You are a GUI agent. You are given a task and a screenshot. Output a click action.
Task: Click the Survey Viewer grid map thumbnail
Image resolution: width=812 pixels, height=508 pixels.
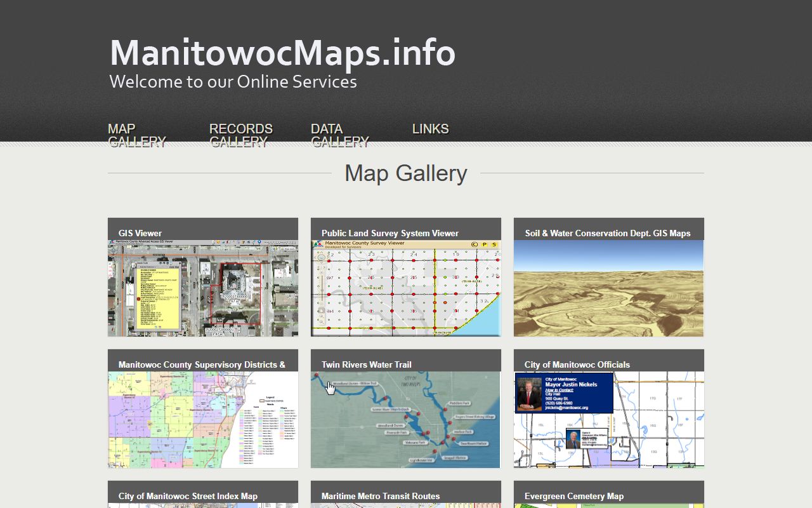(406, 288)
